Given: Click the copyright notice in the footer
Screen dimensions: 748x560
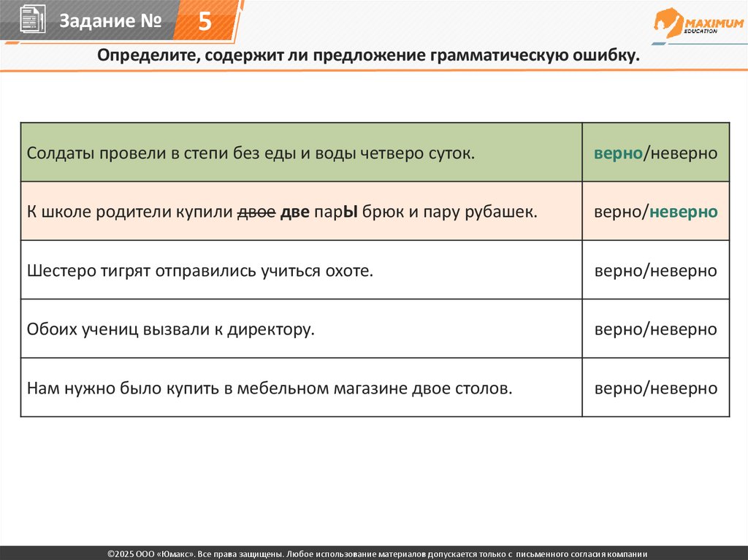Looking at the screenshot, I should tap(378, 554).
